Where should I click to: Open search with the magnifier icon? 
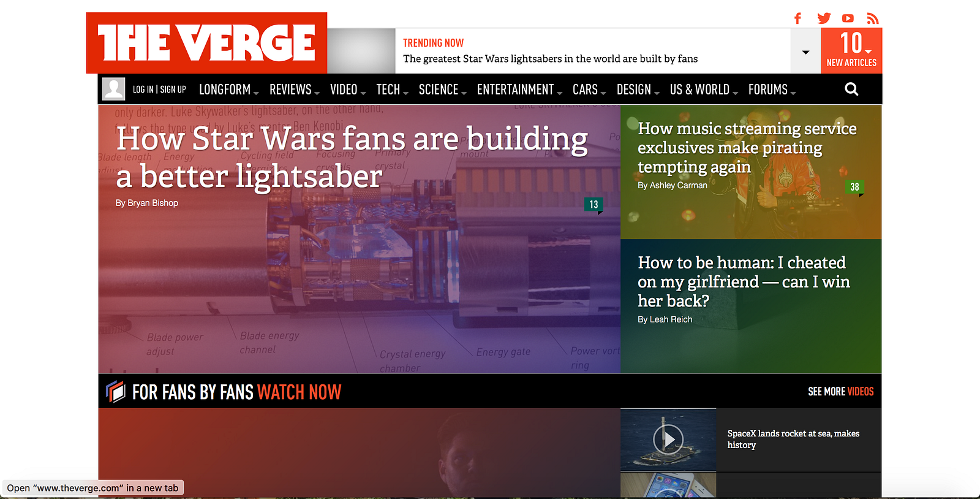851,90
